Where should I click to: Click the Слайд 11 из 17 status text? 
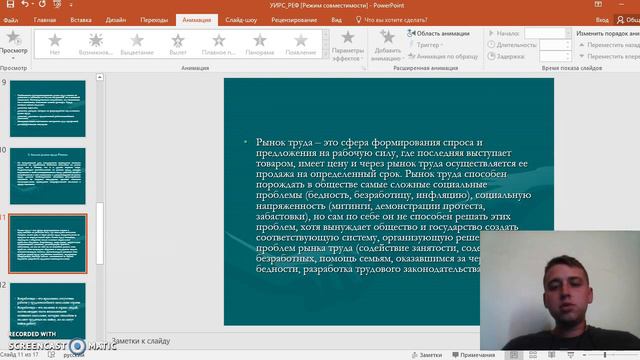click(20, 355)
